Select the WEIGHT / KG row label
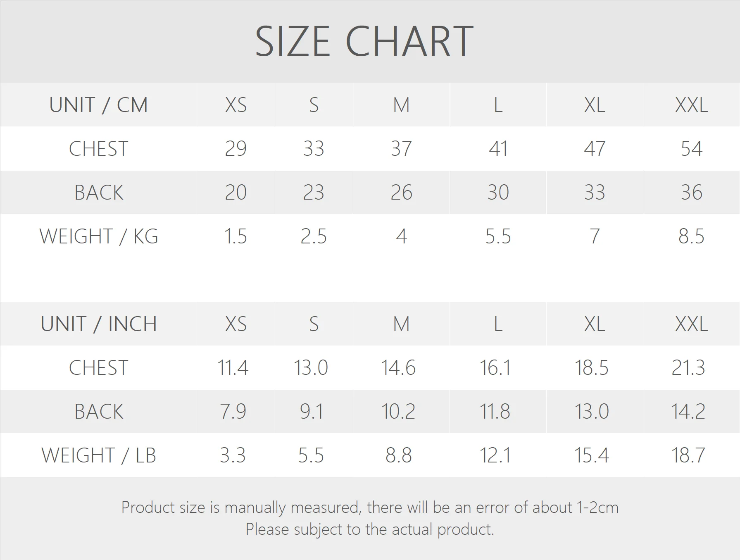 click(98, 236)
